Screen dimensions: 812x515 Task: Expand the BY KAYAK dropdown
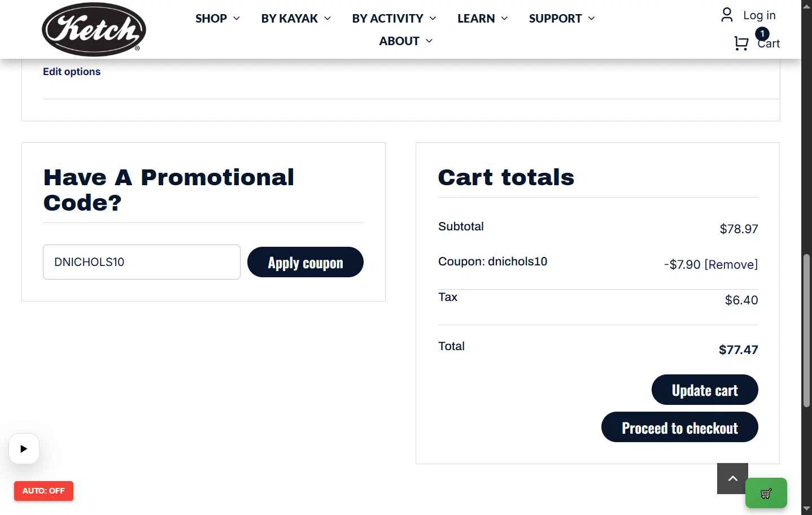click(296, 19)
